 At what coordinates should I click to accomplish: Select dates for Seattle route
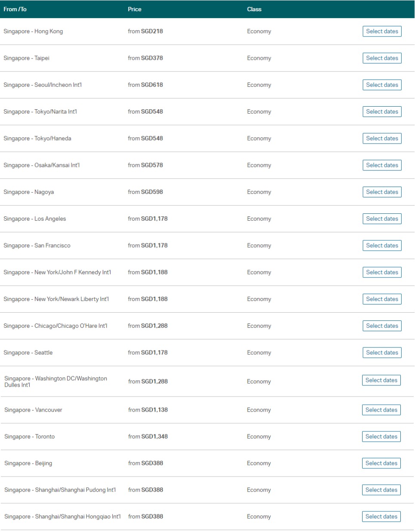[382, 353]
